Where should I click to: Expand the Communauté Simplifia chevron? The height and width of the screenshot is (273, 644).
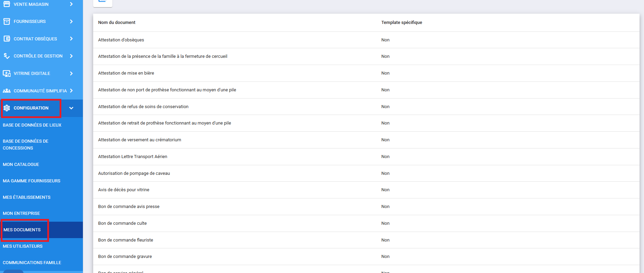[71, 91]
